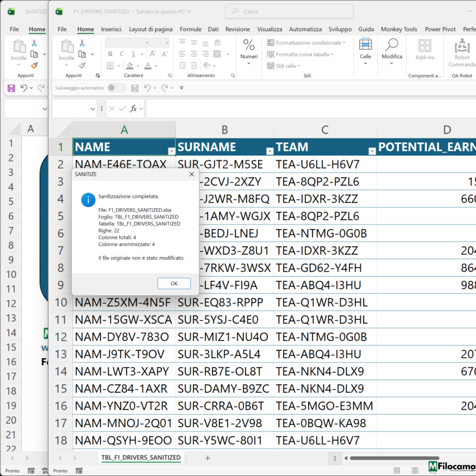Click the save icon in the back SANITIZE window
Screen dimensions: 476x476
coord(11,88)
